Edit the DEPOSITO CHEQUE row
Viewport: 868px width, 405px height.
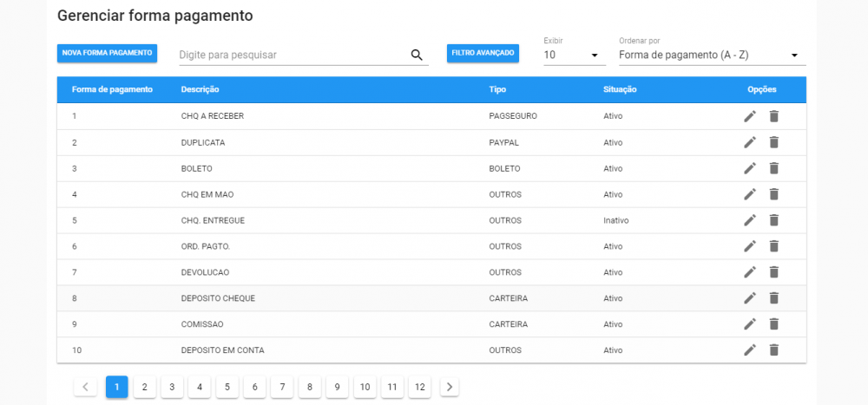click(x=750, y=298)
